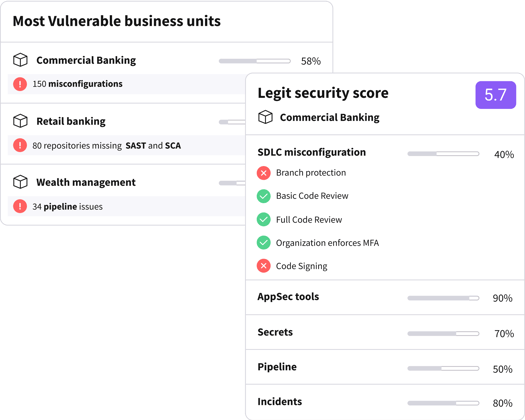Click the Incidents 80% progress bar

point(443,403)
